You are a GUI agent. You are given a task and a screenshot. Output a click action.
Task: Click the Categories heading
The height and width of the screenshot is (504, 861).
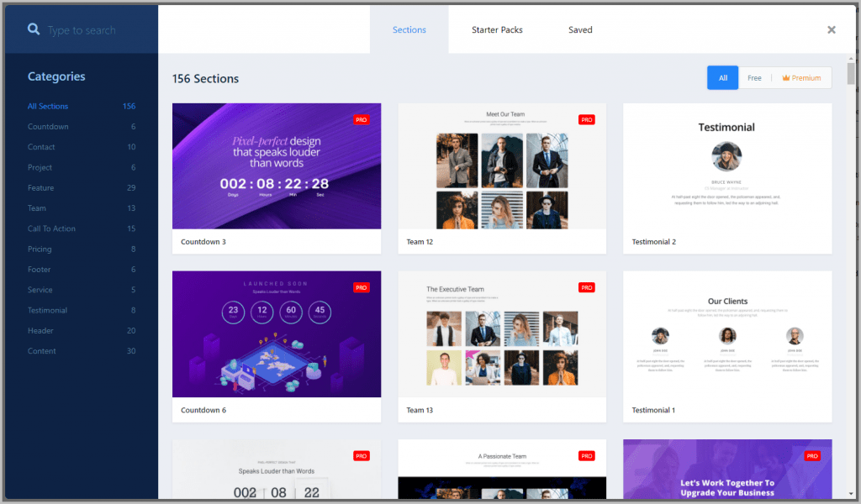point(56,76)
